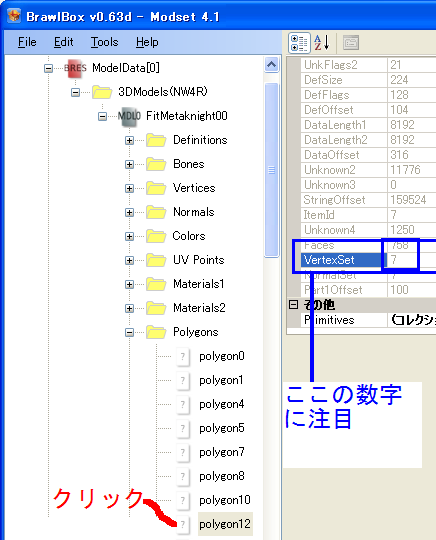Select polygon10 in the tree
The width and height of the screenshot is (436, 540).
[225, 500]
